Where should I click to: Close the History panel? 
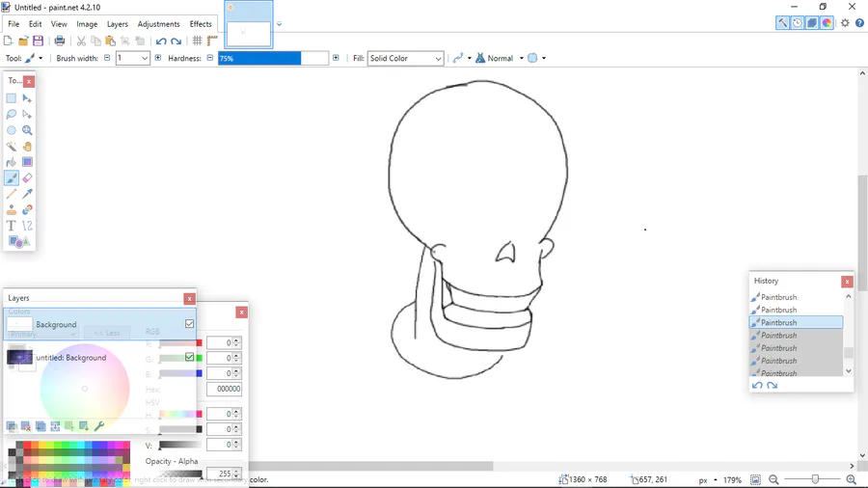coord(847,282)
